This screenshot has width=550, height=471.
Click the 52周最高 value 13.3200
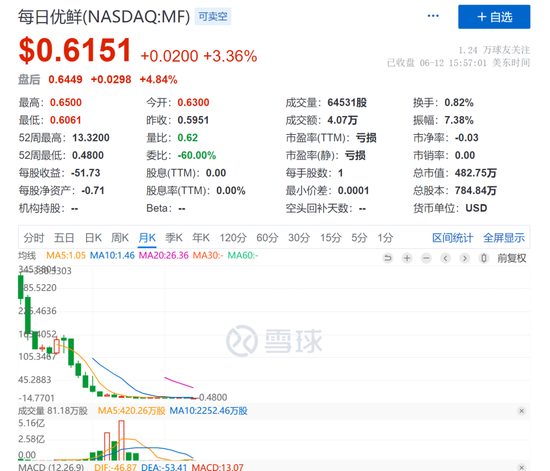[91, 137]
